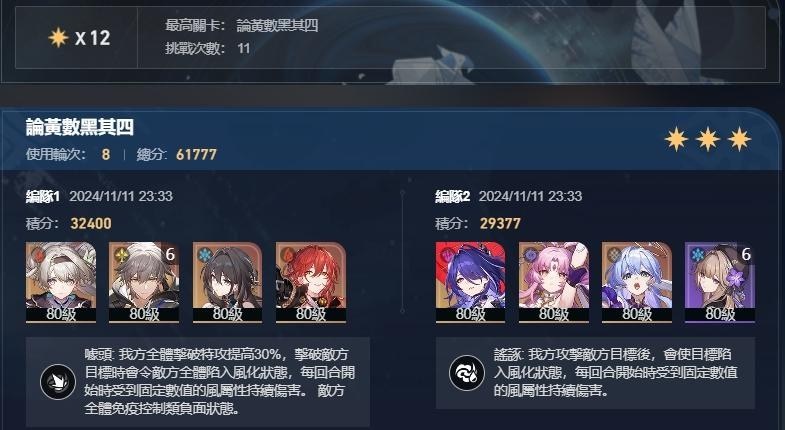This screenshot has height=430, width=785.
Task: Select the pink-haired character in Team 2
Action: [x=553, y=282]
